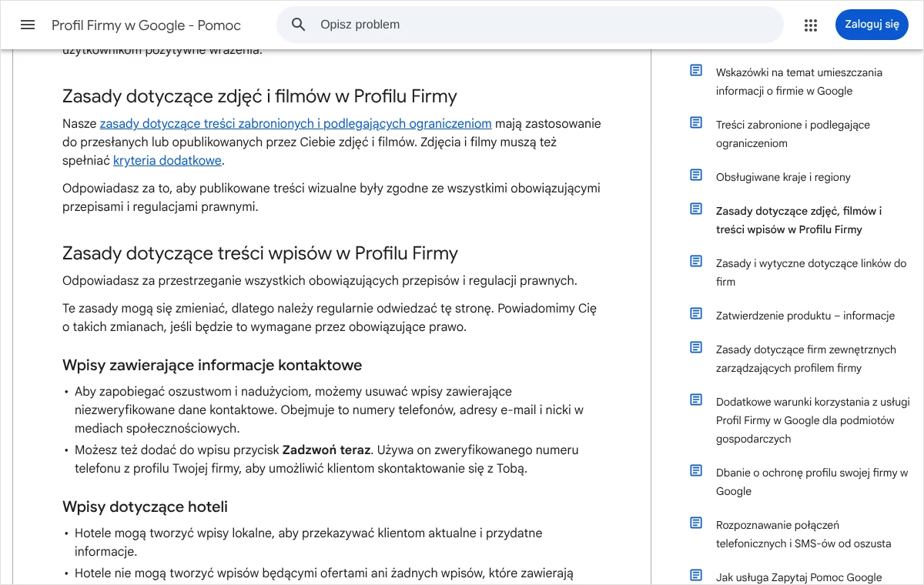Focus the Opisz problem search field
The height and width of the screenshot is (585, 924).
pos(530,25)
